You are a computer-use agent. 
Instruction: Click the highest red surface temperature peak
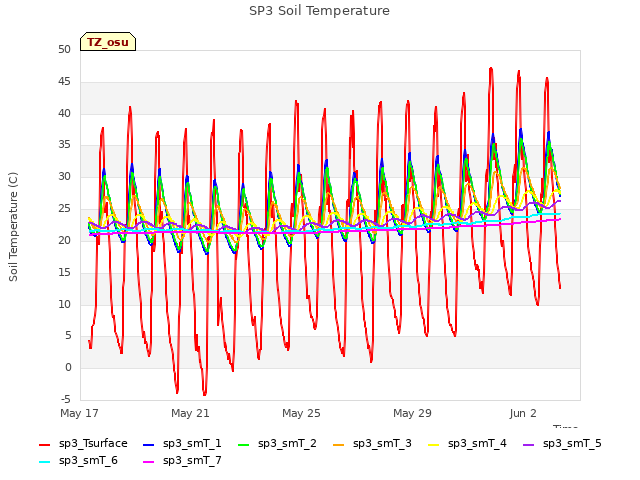click(491, 69)
